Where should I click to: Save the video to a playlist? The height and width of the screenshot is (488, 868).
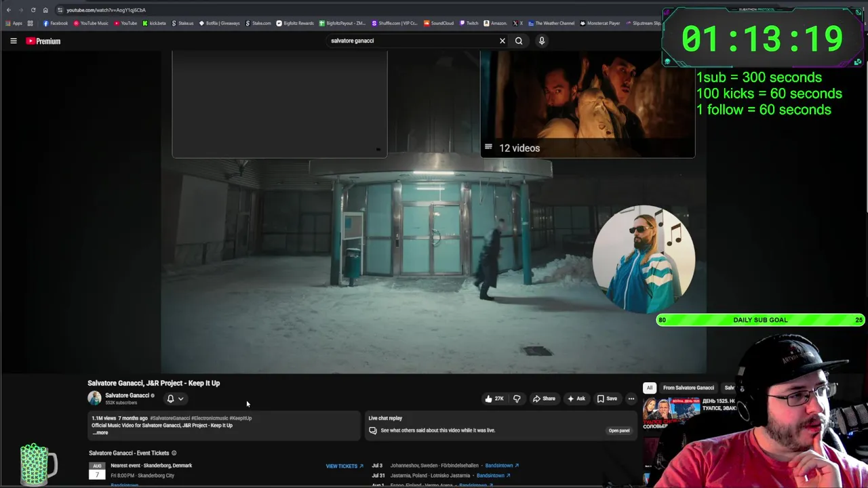click(607, 399)
